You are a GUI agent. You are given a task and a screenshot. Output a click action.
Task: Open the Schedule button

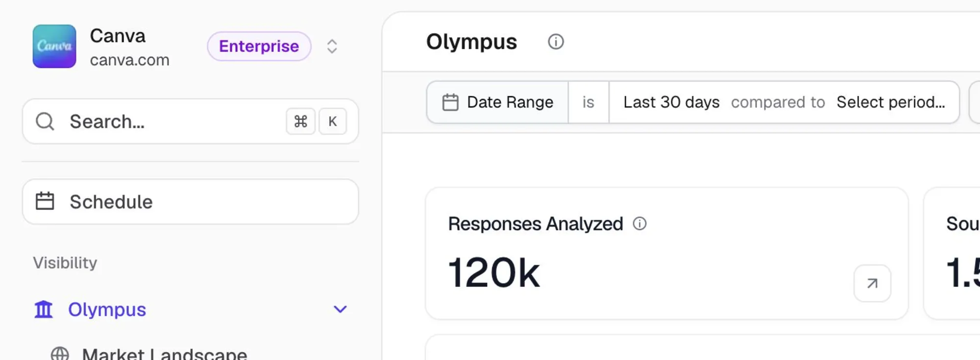click(191, 202)
